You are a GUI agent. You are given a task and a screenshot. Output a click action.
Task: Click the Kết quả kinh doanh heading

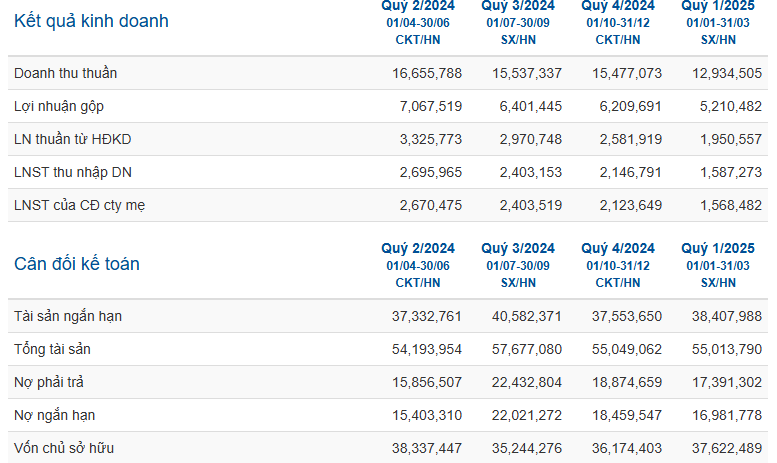point(91,21)
